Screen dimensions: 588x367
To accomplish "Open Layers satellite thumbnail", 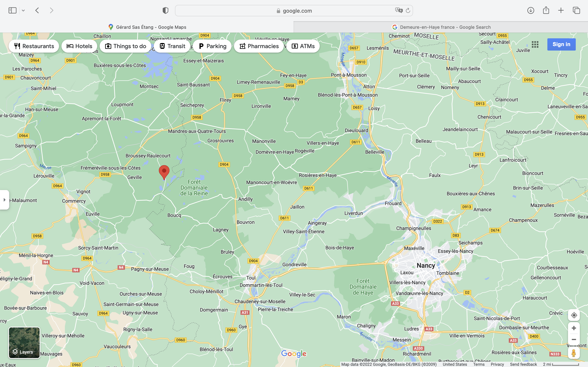I will tap(24, 343).
